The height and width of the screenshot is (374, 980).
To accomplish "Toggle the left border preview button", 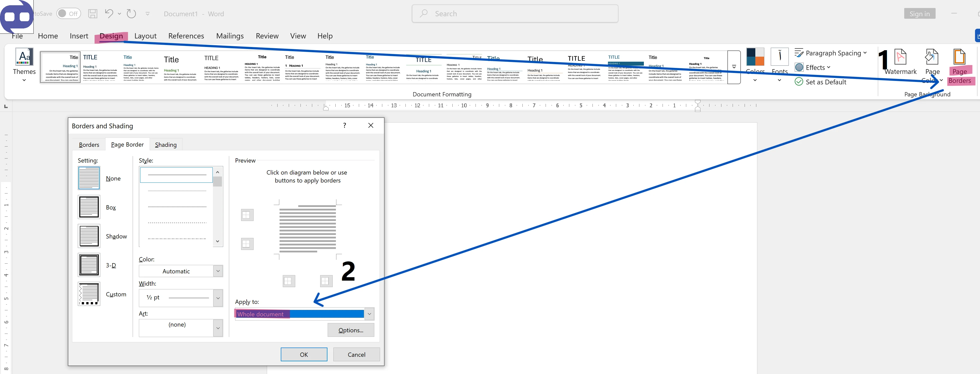I will point(289,281).
